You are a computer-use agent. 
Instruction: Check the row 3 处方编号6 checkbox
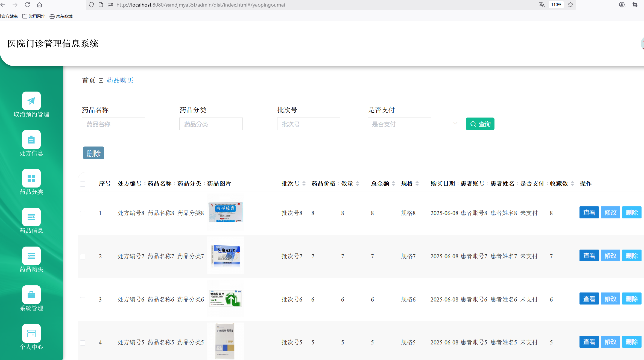[x=83, y=300]
